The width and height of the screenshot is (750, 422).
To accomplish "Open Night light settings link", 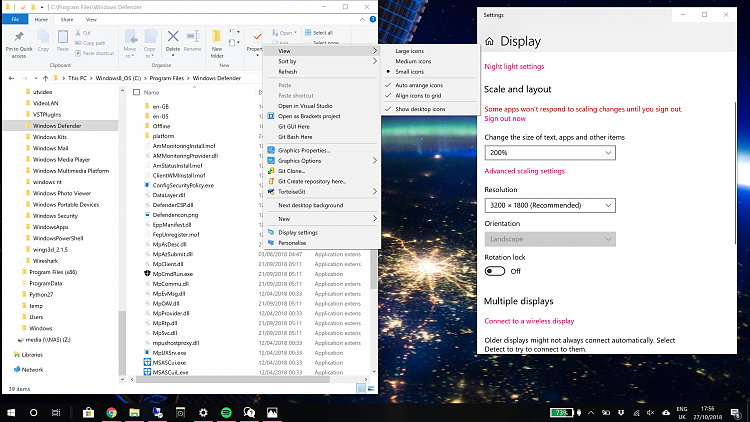I will click(x=514, y=67).
